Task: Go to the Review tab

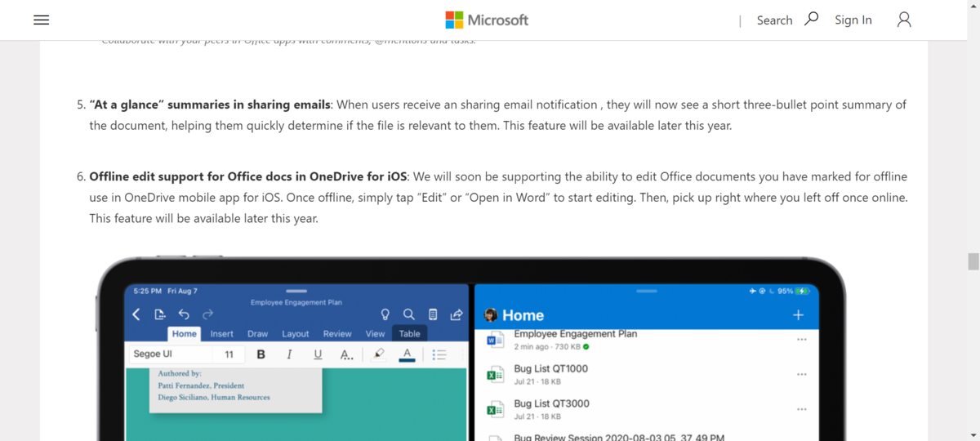Action: (337, 334)
